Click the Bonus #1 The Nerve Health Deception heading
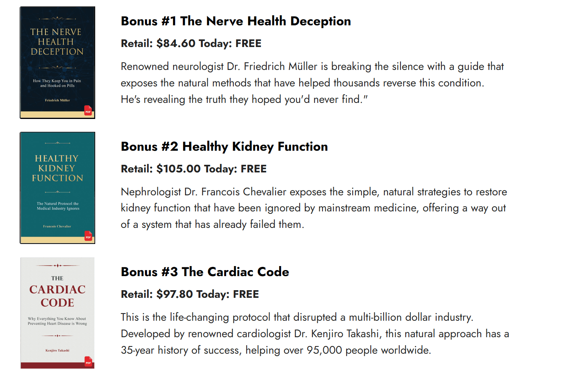This screenshot has width=588, height=379. (x=236, y=21)
